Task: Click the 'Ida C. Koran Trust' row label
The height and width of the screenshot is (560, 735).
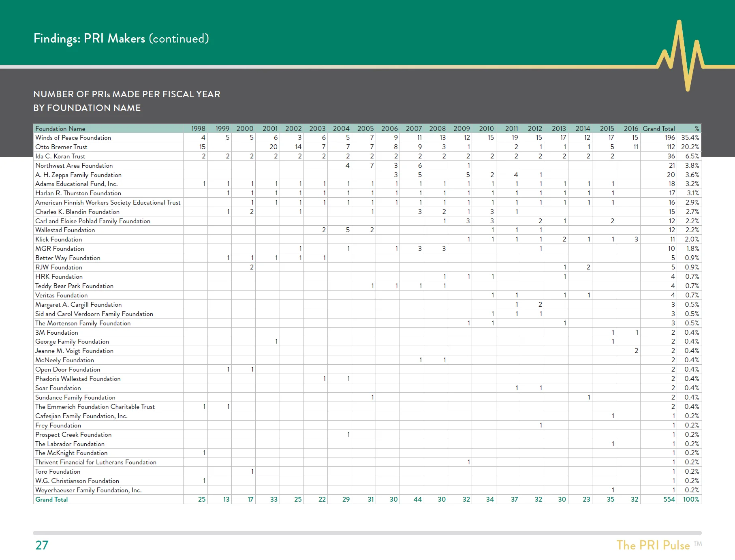Action: point(60,156)
